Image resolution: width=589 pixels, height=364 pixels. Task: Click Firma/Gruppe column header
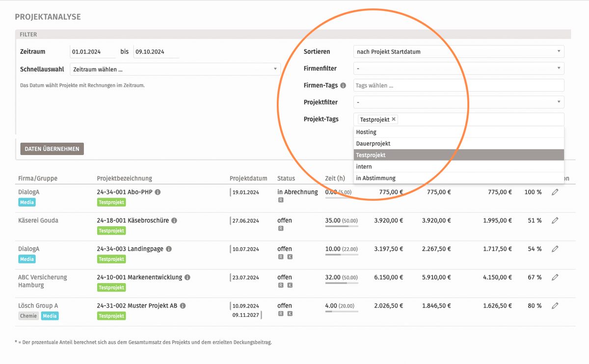(x=38, y=179)
